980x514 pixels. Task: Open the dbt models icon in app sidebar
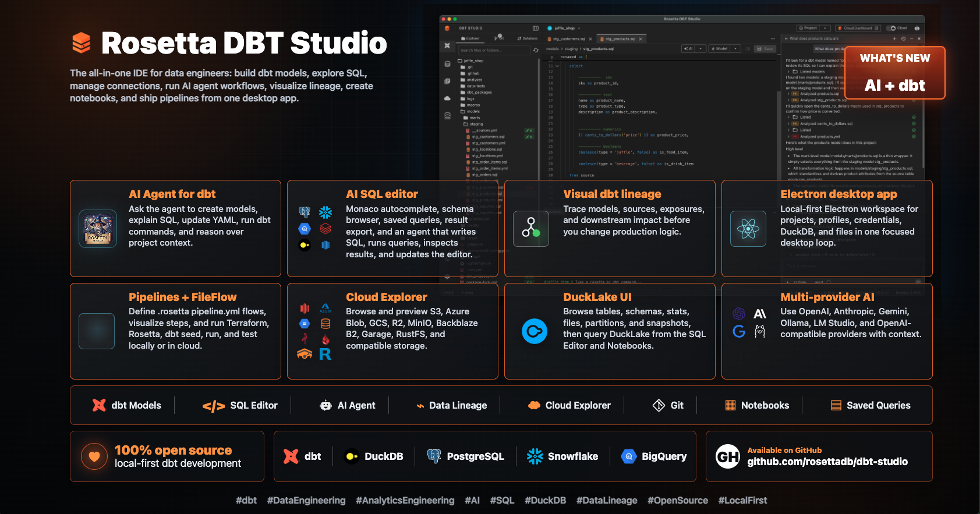pyautogui.click(x=447, y=45)
